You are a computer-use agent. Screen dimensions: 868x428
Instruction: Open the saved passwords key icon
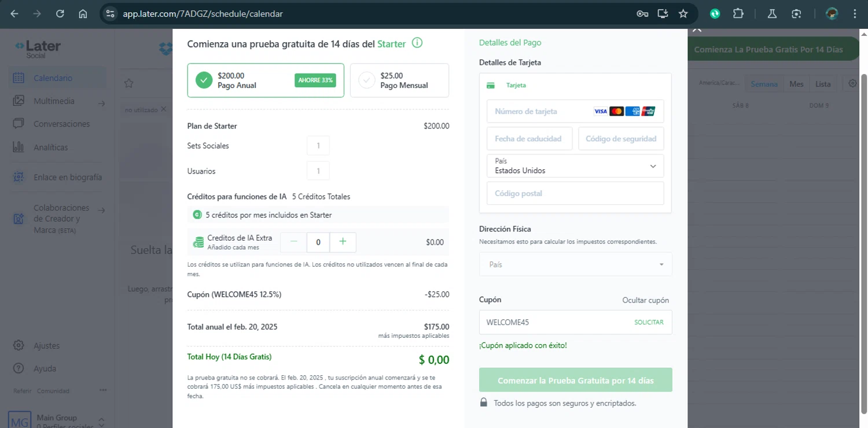point(642,13)
